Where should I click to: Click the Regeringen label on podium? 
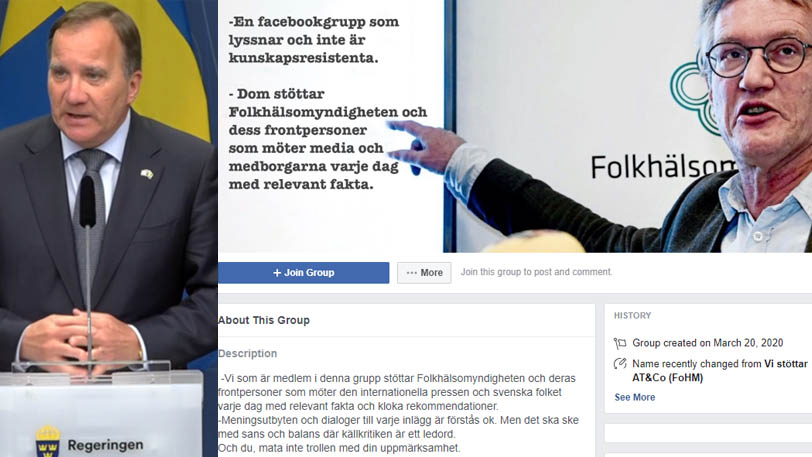(105, 445)
